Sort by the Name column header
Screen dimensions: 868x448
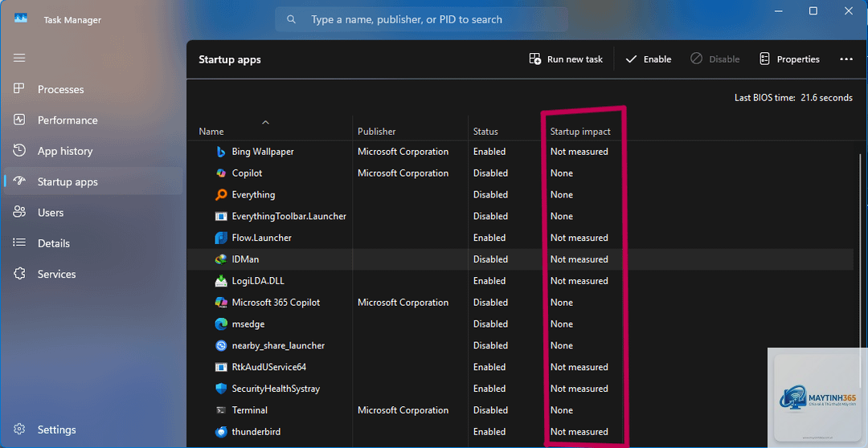point(211,132)
